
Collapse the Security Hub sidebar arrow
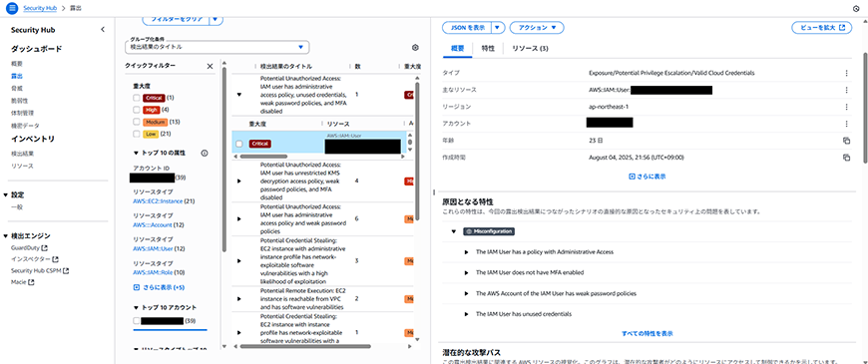[x=103, y=30]
